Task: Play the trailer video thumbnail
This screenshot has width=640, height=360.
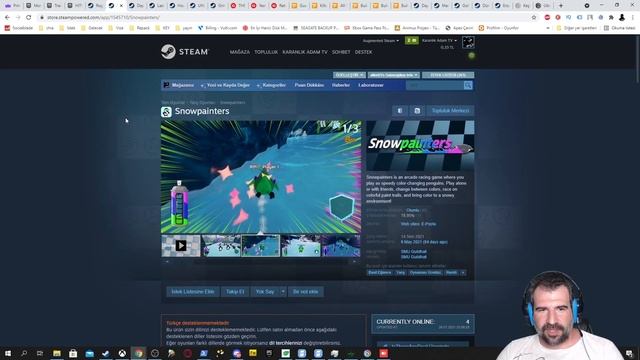Action: click(x=181, y=245)
